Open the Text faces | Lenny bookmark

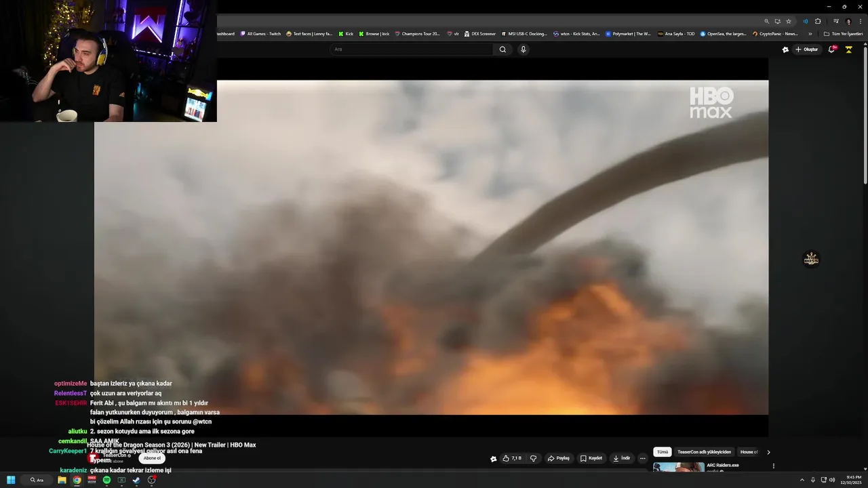coord(309,34)
